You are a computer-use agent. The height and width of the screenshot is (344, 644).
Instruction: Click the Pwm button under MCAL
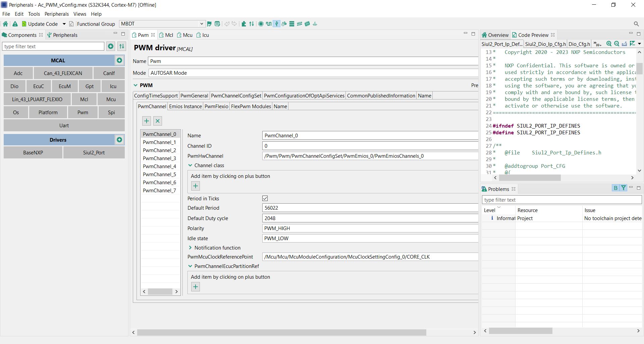pyautogui.click(x=83, y=112)
